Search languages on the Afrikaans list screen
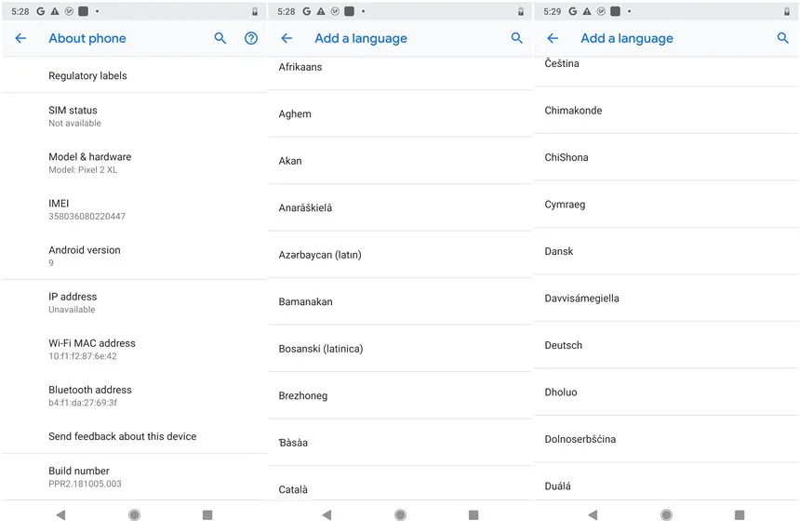Viewport: 800px width, 532px height. (x=517, y=38)
